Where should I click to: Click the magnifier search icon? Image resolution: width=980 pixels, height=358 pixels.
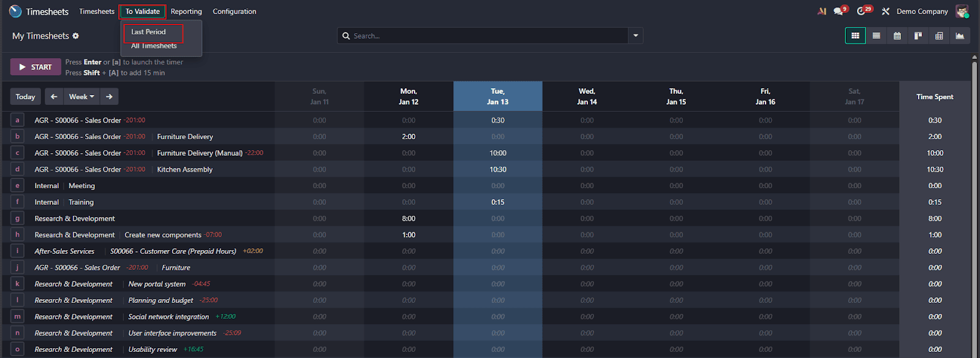(x=346, y=36)
